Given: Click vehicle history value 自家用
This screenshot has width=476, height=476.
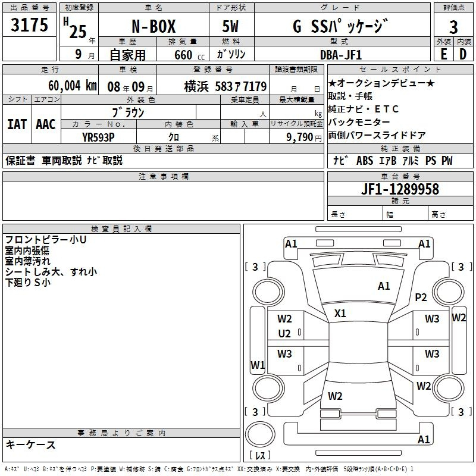Looking at the screenshot, I should point(127,55).
